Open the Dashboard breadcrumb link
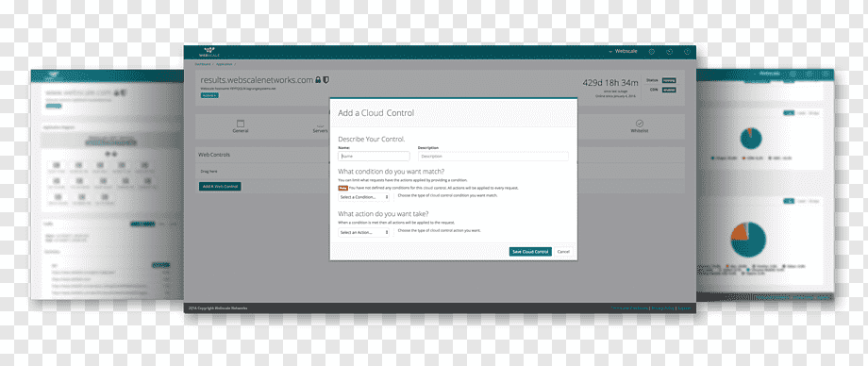Screen dimensions: 868x366 (x=203, y=64)
